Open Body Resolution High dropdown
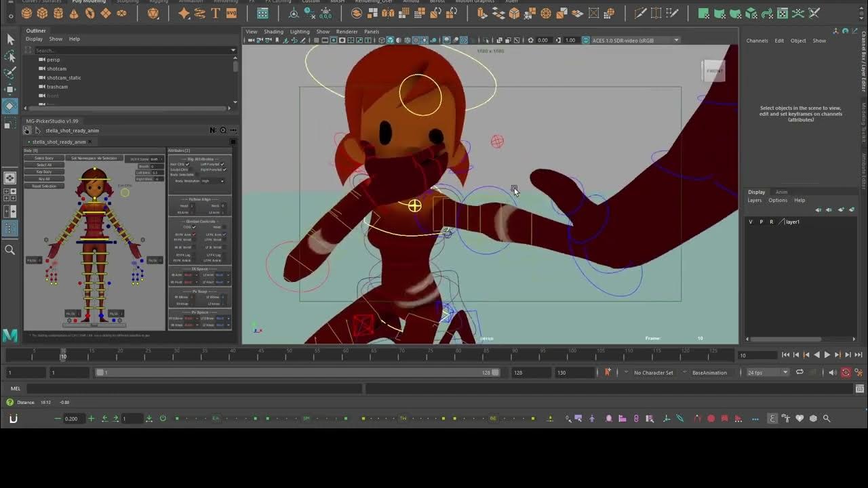 (x=212, y=181)
